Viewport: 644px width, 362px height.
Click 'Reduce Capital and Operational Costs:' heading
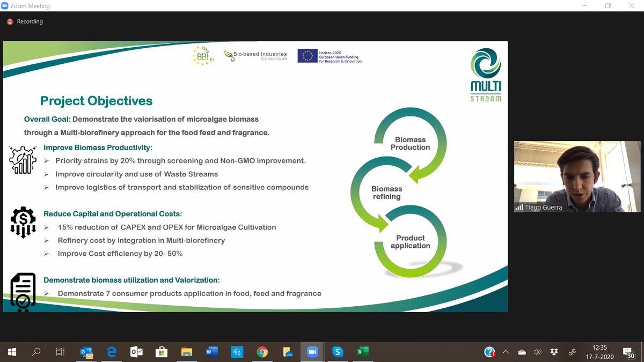(x=113, y=213)
